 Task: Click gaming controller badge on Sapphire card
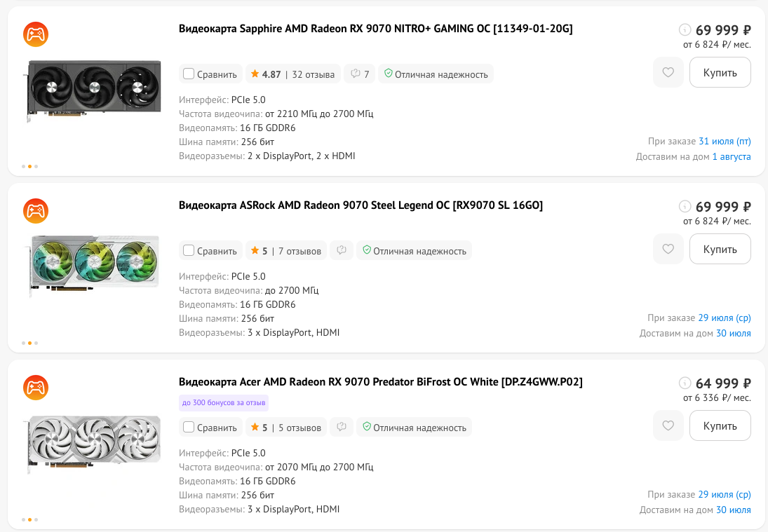coord(36,34)
